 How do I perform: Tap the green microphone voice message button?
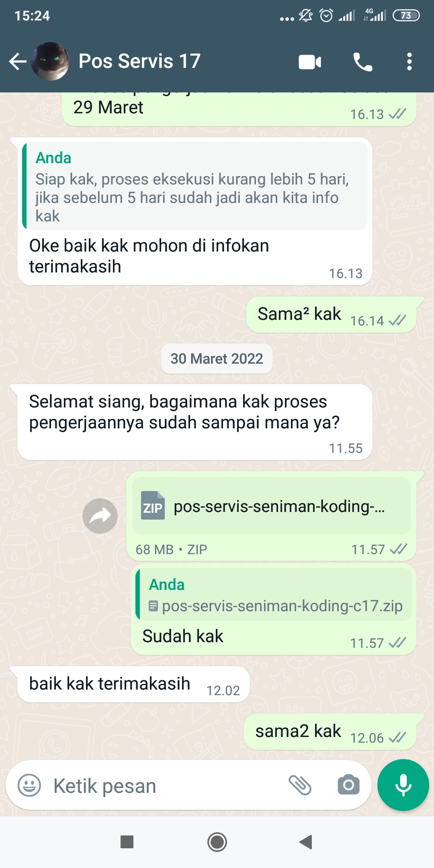click(403, 785)
